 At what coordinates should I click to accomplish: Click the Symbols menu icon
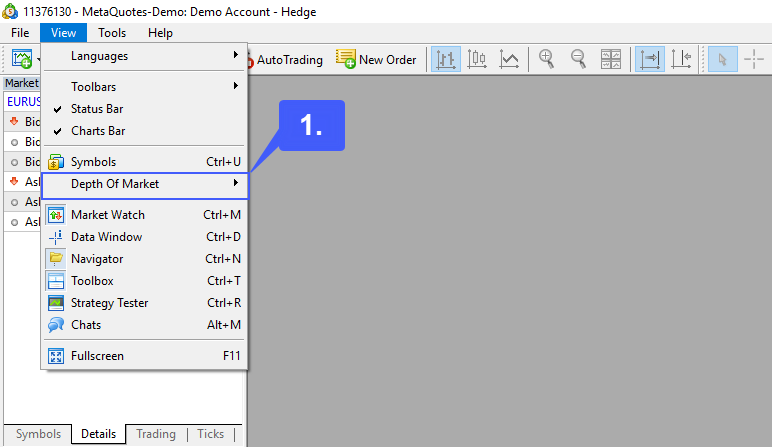[x=56, y=162]
